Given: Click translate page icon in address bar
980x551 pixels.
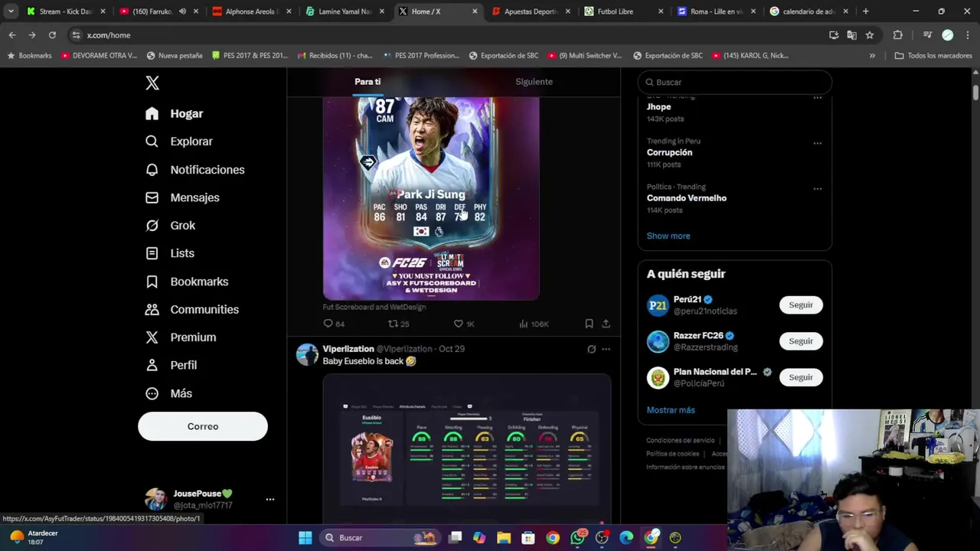Looking at the screenshot, I should click(x=851, y=35).
